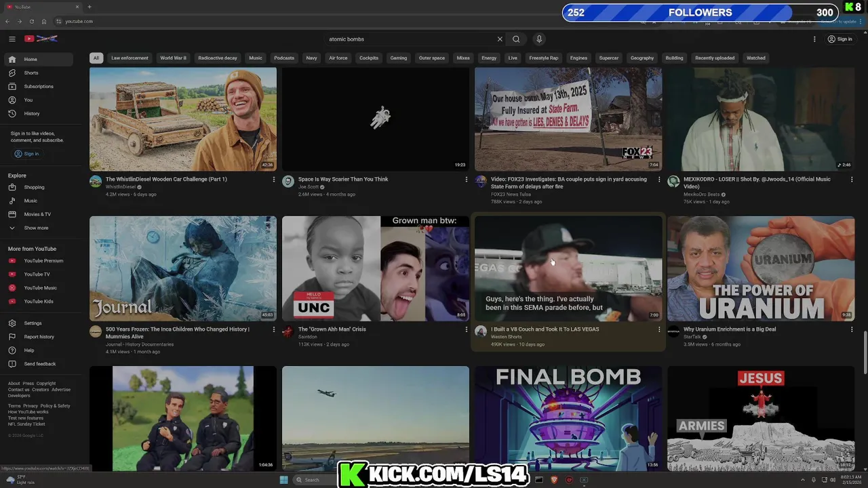Open YouTube Kids link
The height and width of the screenshot is (488, 868).
[39, 301]
